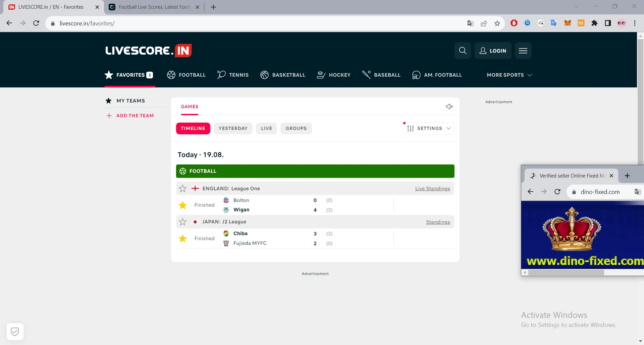The height and width of the screenshot is (345, 644).
Task: Switch to the Live tab
Action: pyautogui.click(x=266, y=128)
